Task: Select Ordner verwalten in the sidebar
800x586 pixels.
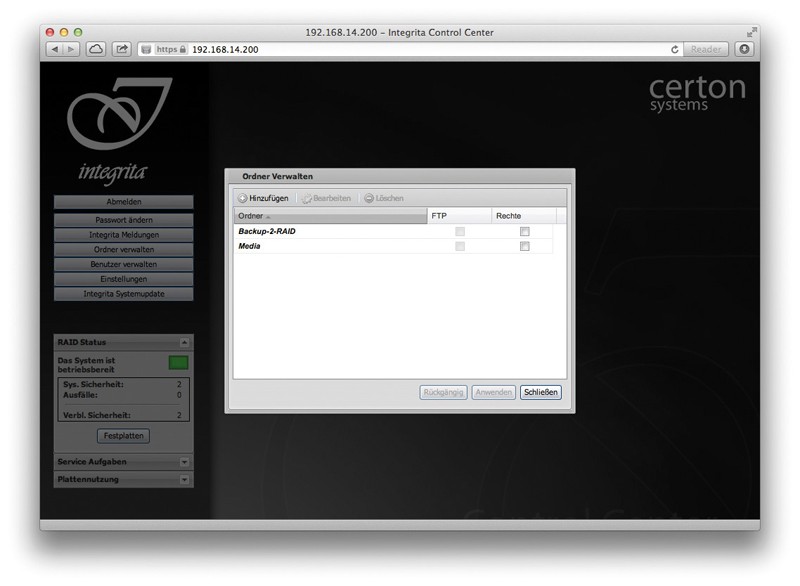Action: click(x=123, y=250)
